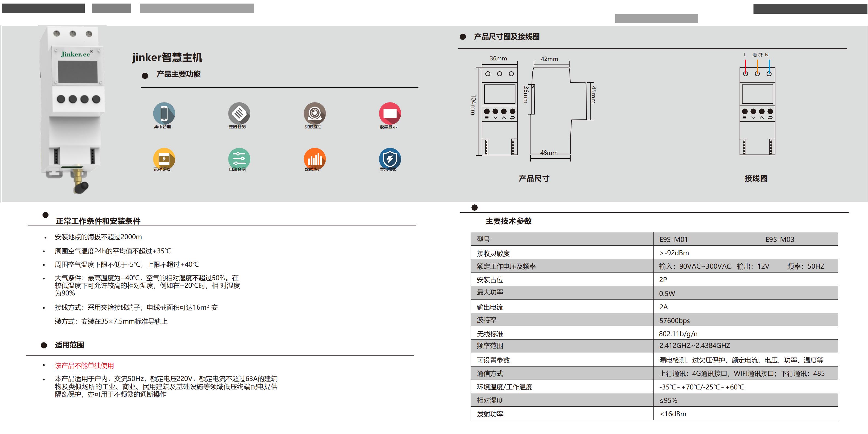Click the 定时任务 document icon
This screenshot has width=868, height=434.
[239, 113]
